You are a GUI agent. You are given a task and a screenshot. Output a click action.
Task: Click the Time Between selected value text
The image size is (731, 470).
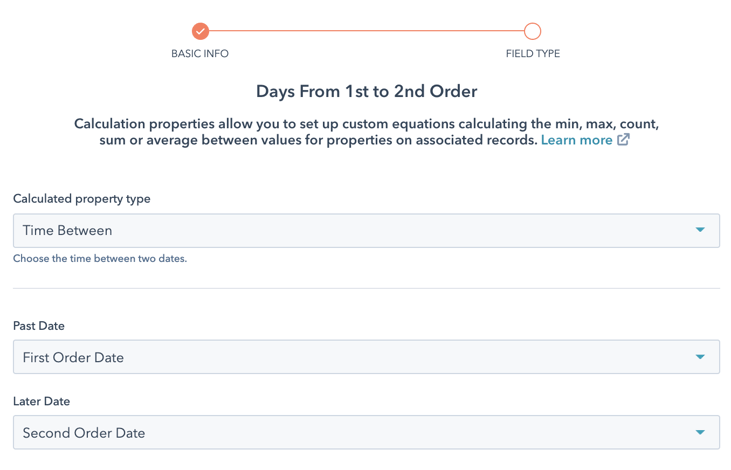click(x=68, y=230)
